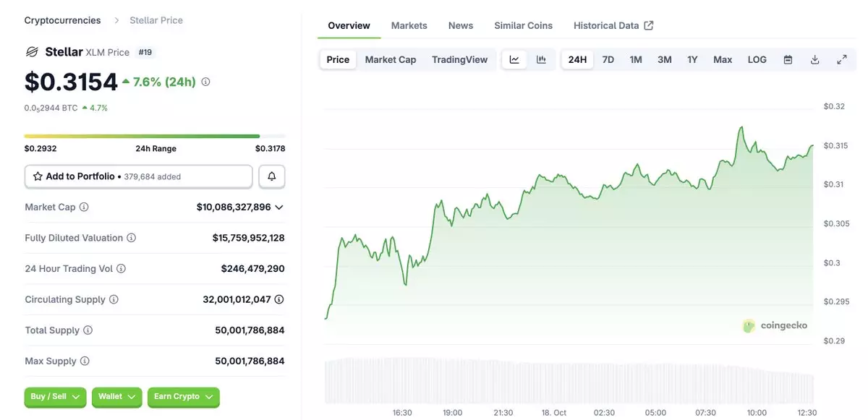Switch to candlestick chart icon

(541, 59)
